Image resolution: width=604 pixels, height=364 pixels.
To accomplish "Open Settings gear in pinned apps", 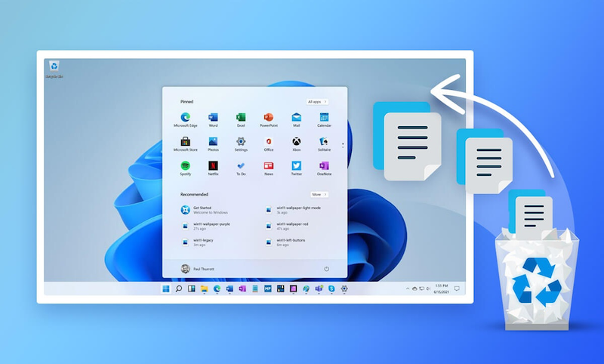I will pyautogui.click(x=241, y=142).
